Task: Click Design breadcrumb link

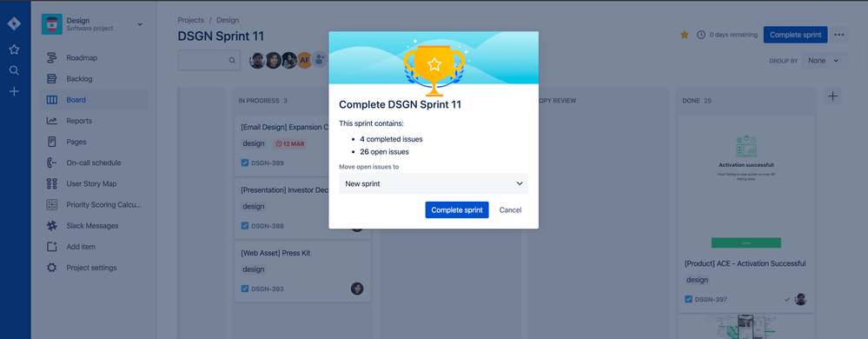Action: click(228, 20)
